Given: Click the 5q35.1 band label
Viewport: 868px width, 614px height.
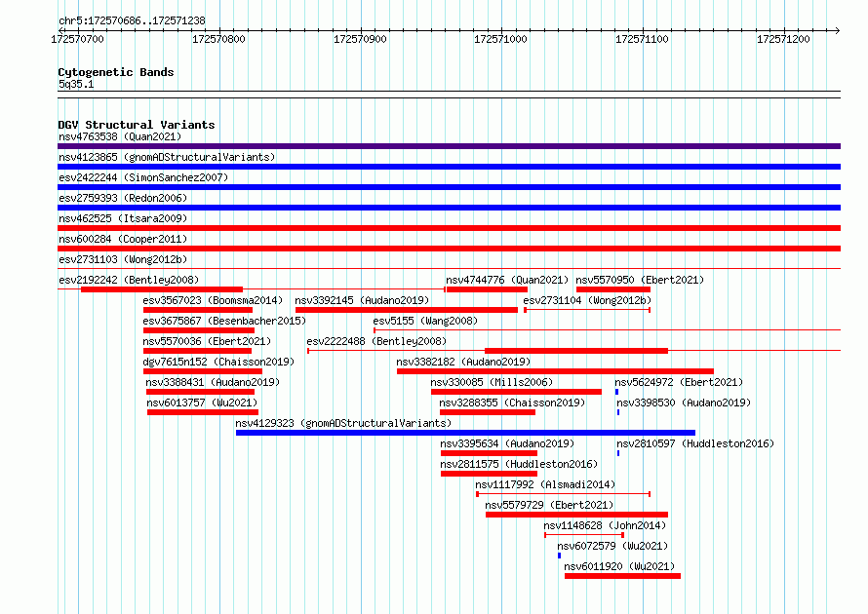Looking at the screenshot, I should click(x=76, y=84).
